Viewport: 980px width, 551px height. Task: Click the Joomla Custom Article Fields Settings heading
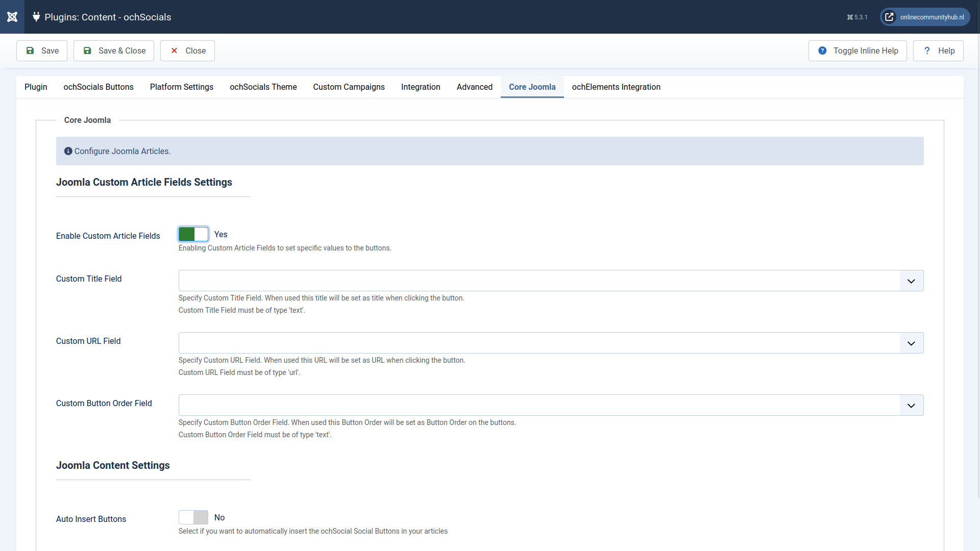(144, 182)
